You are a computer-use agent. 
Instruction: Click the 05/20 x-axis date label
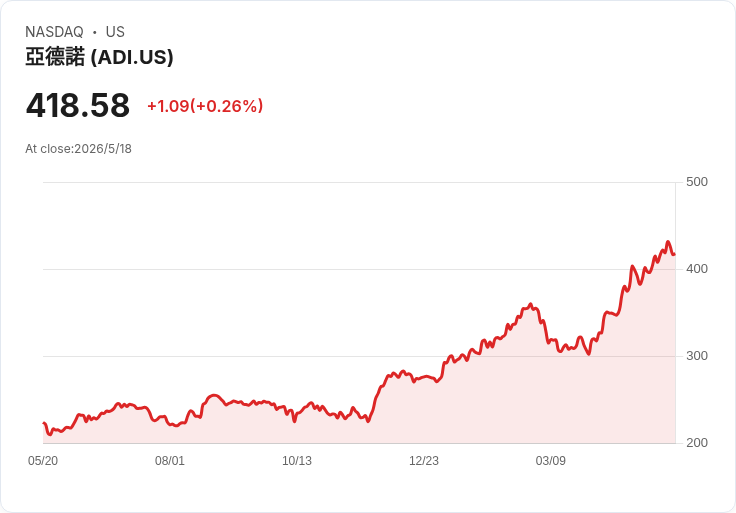[43, 460]
